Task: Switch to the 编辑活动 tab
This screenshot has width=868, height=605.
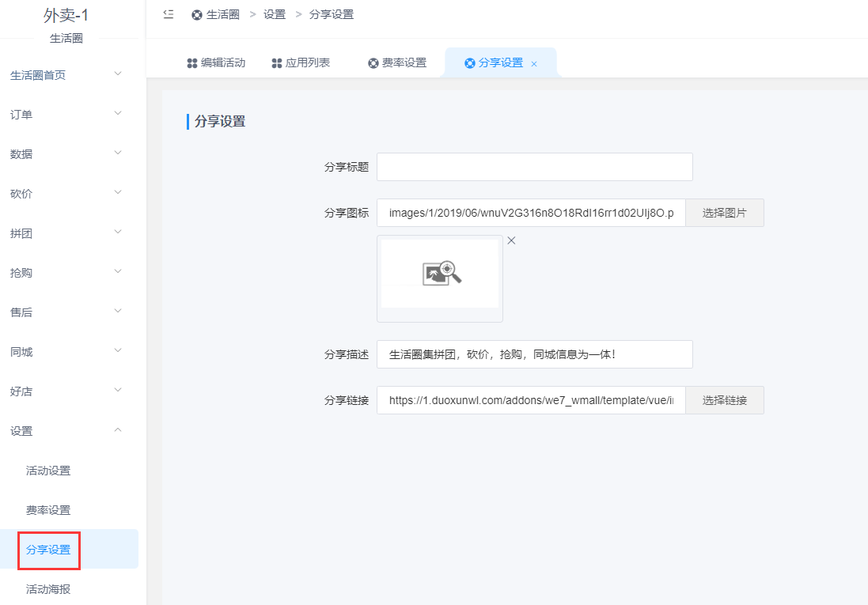Action: 216,62
